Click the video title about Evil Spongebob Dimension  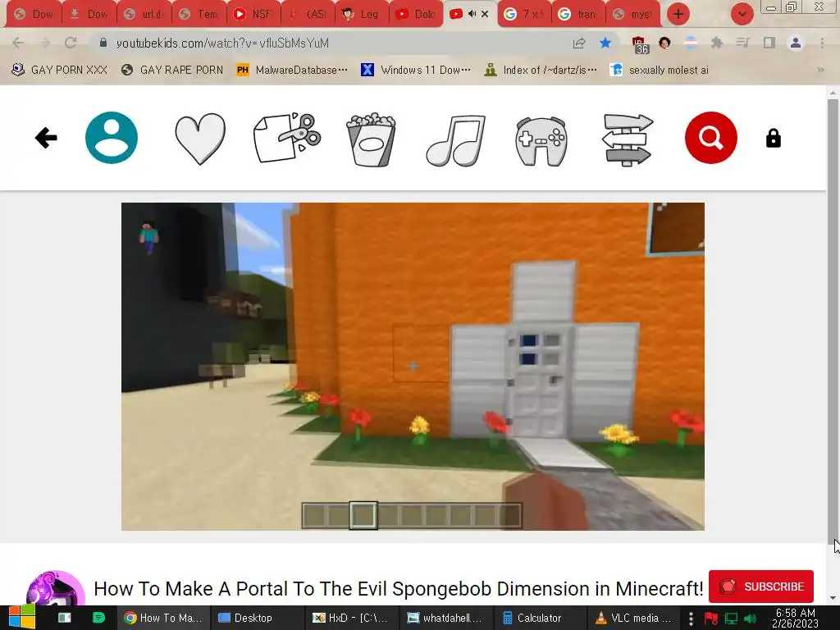(398, 588)
